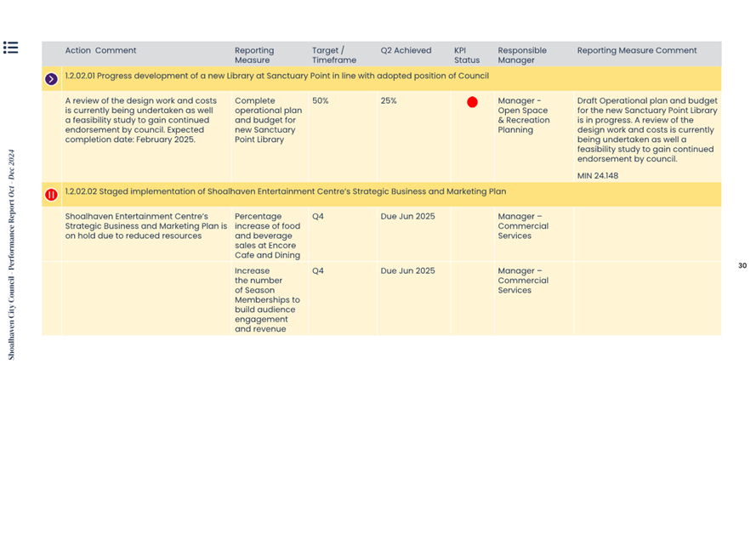
Task: Click the Q2 Achieved column header
Action: click(x=406, y=51)
